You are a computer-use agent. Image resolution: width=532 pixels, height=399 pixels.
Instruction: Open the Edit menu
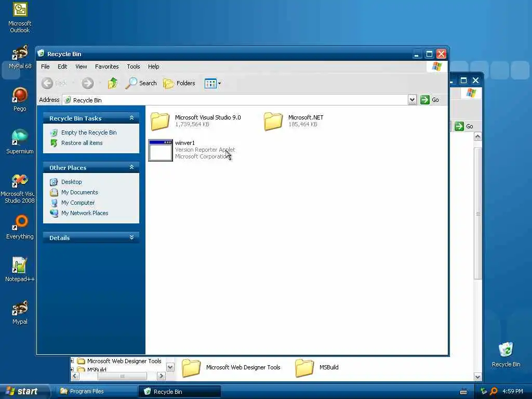62,66
